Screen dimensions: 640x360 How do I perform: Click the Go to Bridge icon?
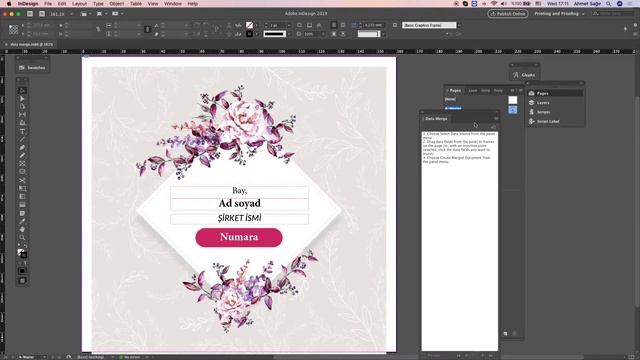click(x=30, y=14)
